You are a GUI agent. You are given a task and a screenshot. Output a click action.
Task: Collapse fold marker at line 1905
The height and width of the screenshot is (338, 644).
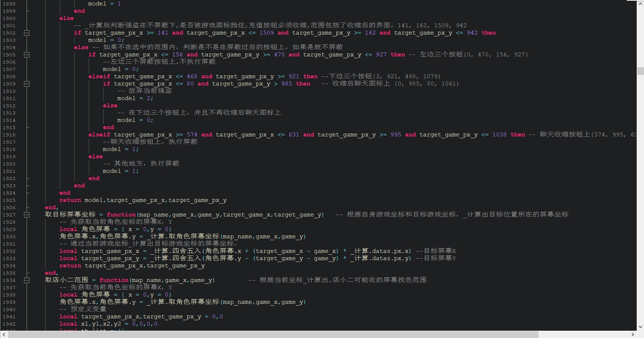tap(27, 55)
